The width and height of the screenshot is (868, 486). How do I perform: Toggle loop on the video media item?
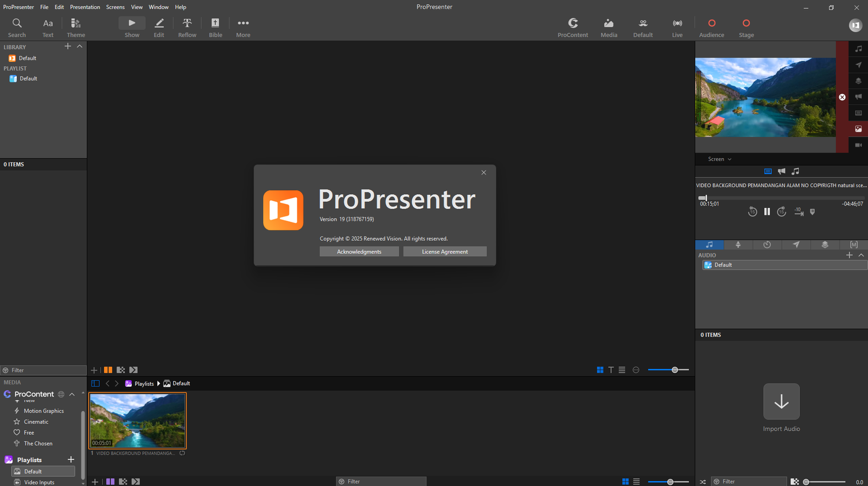[182, 453]
